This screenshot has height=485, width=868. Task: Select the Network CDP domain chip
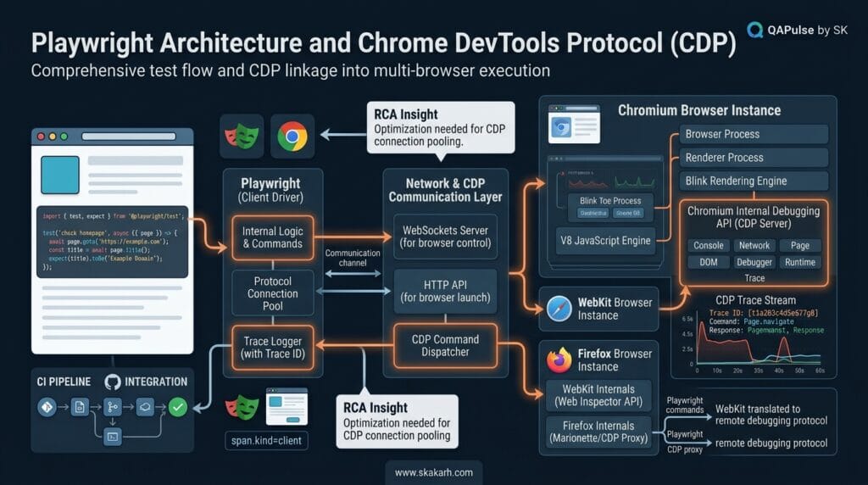click(754, 245)
